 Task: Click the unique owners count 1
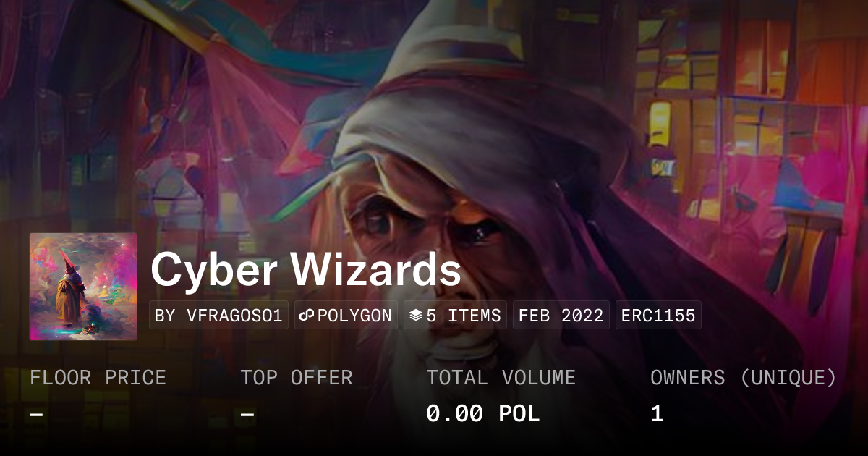coord(657,414)
